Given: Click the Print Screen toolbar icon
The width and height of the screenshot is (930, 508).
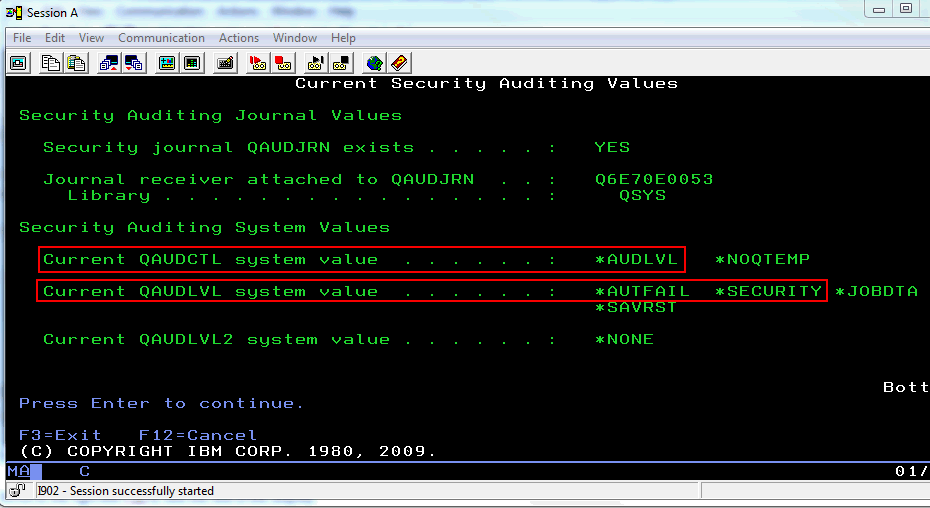Looking at the screenshot, I should [18, 63].
